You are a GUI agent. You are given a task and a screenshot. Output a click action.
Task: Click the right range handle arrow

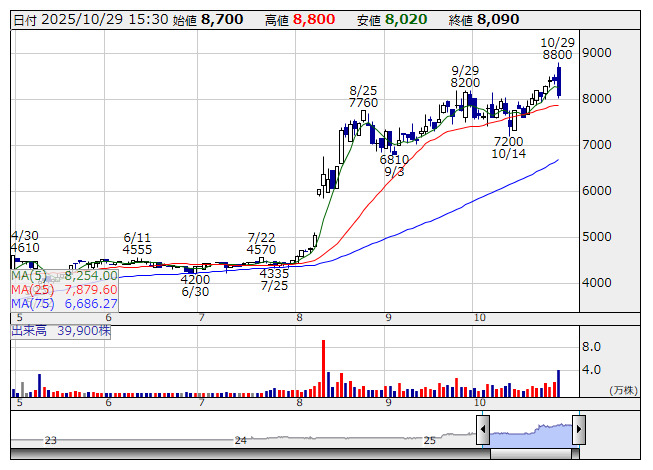(578, 431)
